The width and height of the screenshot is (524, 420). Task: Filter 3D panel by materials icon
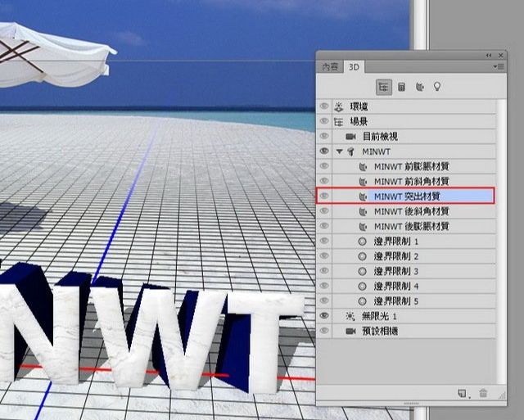pos(420,88)
